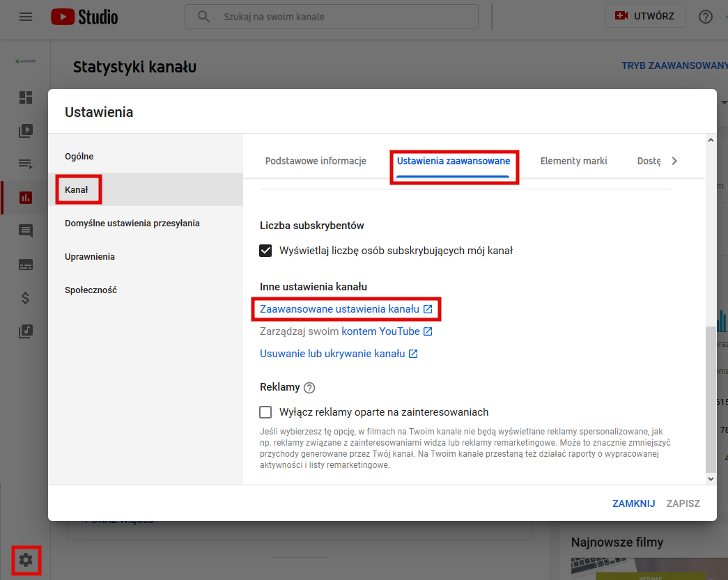Open the Audio library sidebar icon
The width and height of the screenshot is (728, 580).
pyautogui.click(x=26, y=331)
